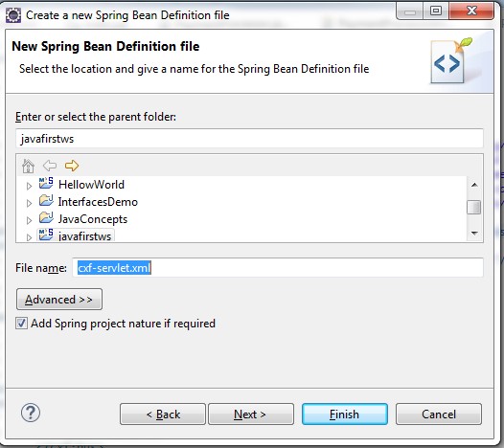Expand the InterfacesDemo tree node
Viewport: 504px width, 448px height.
point(29,203)
